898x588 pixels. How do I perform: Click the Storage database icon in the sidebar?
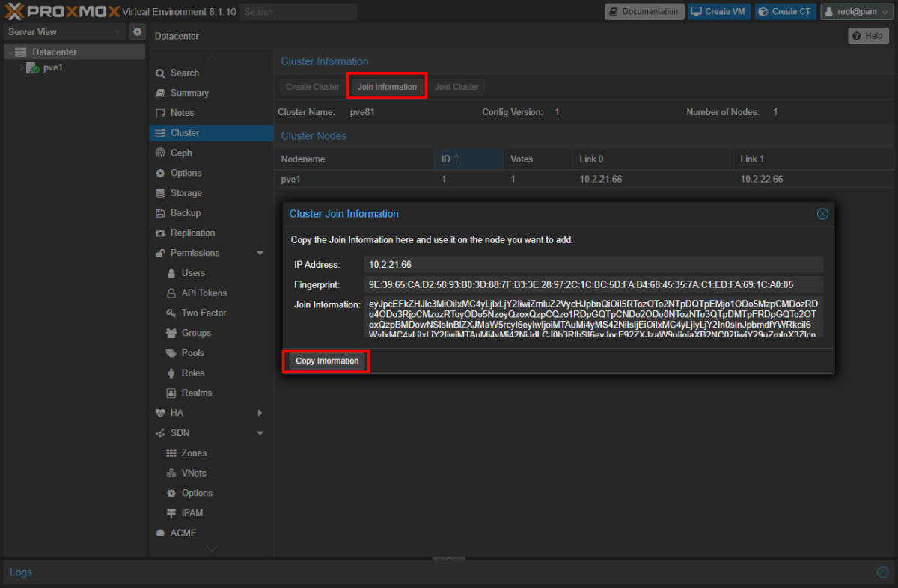pyautogui.click(x=160, y=193)
